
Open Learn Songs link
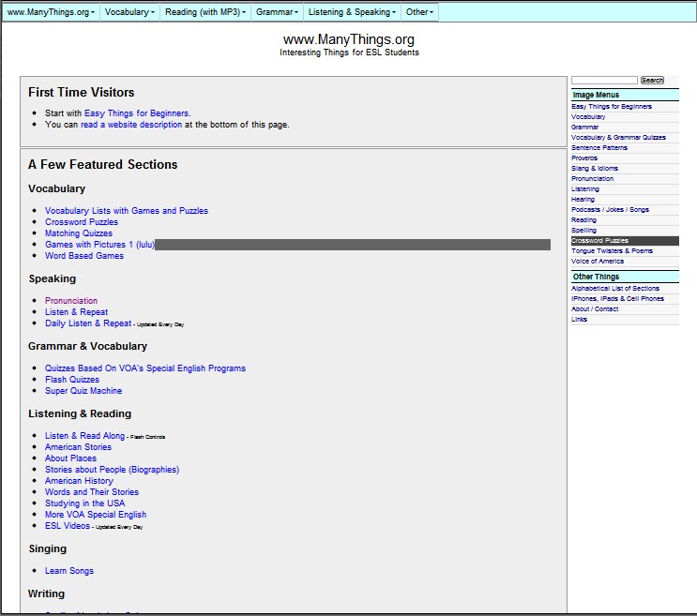tap(68, 571)
